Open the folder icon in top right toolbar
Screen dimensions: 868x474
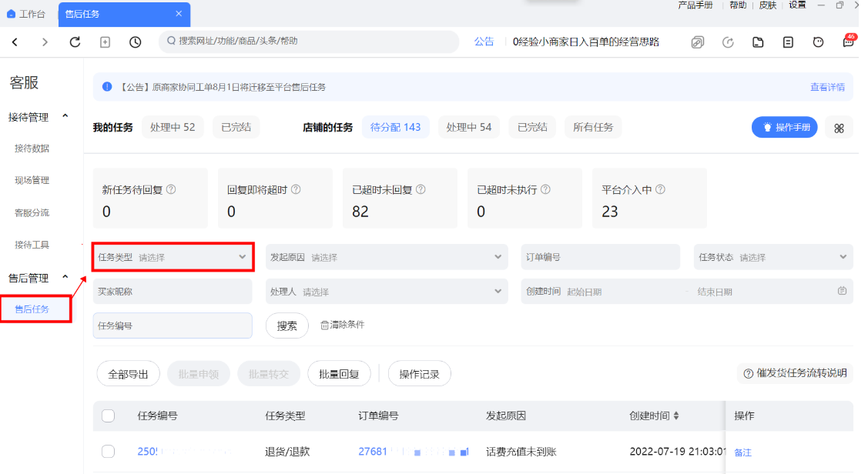click(x=758, y=42)
